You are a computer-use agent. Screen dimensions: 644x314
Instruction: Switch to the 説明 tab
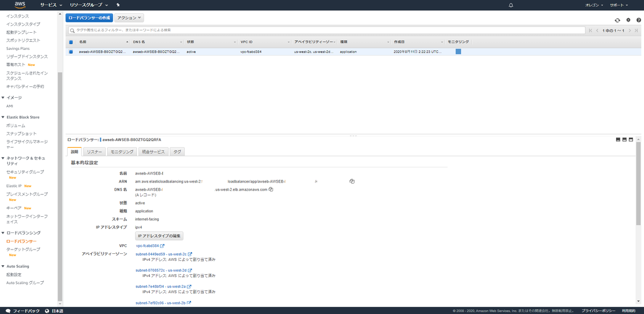[74, 152]
